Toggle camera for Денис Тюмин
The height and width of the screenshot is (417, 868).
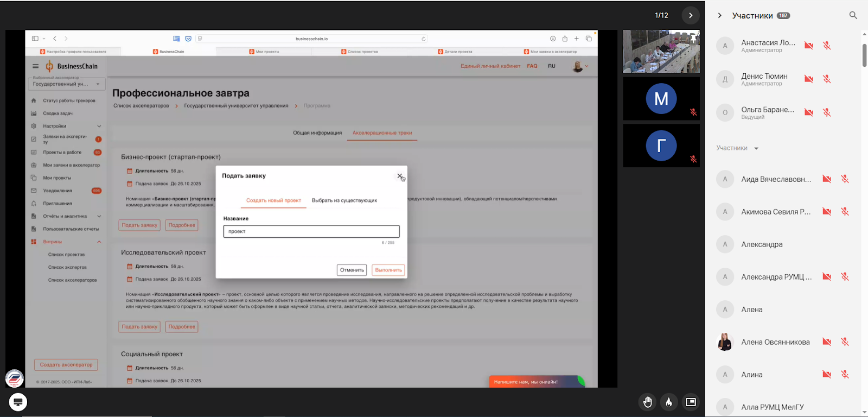(x=808, y=79)
